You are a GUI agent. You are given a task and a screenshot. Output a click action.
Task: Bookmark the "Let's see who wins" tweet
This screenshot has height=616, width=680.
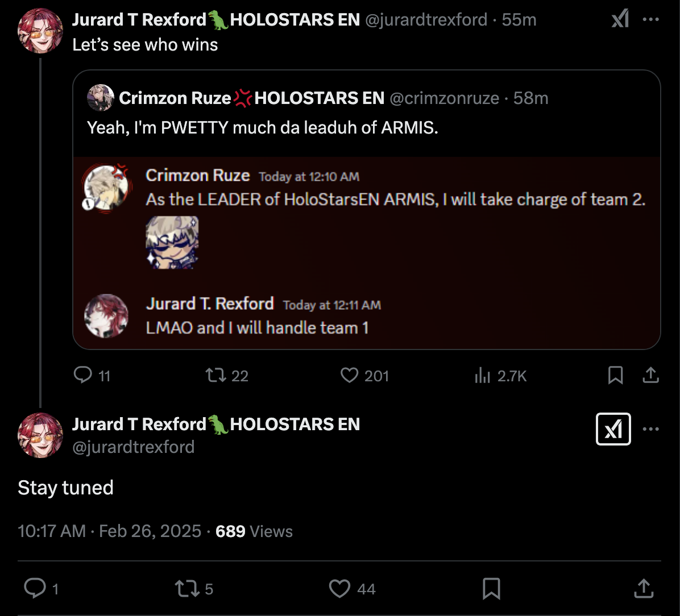615,375
